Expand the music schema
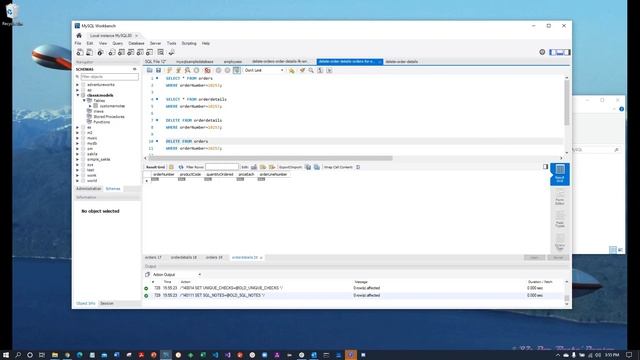This screenshot has width=640, height=360. [78, 138]
